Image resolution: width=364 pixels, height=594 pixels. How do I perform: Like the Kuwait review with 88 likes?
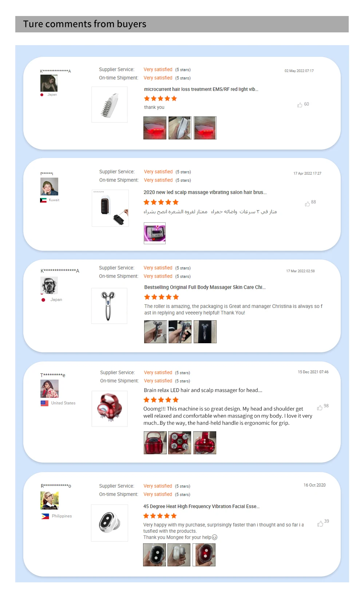point(307,204)
